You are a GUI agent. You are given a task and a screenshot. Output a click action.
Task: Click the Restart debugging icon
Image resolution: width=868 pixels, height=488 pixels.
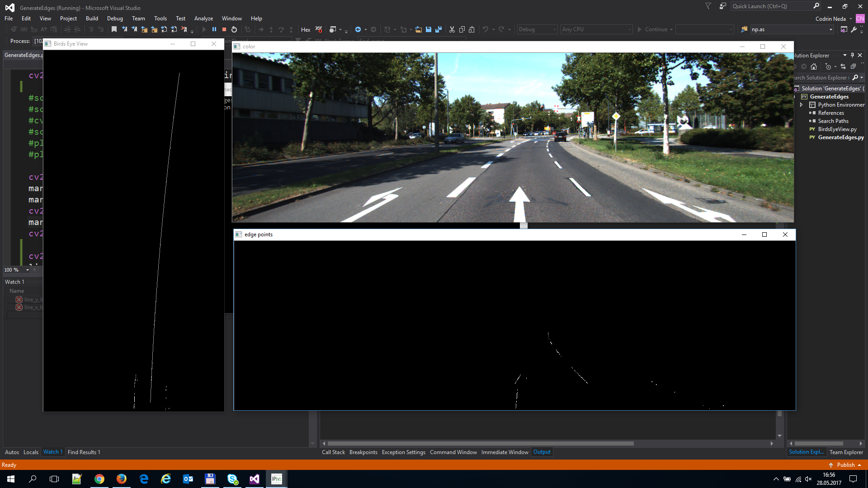(234, 29)
